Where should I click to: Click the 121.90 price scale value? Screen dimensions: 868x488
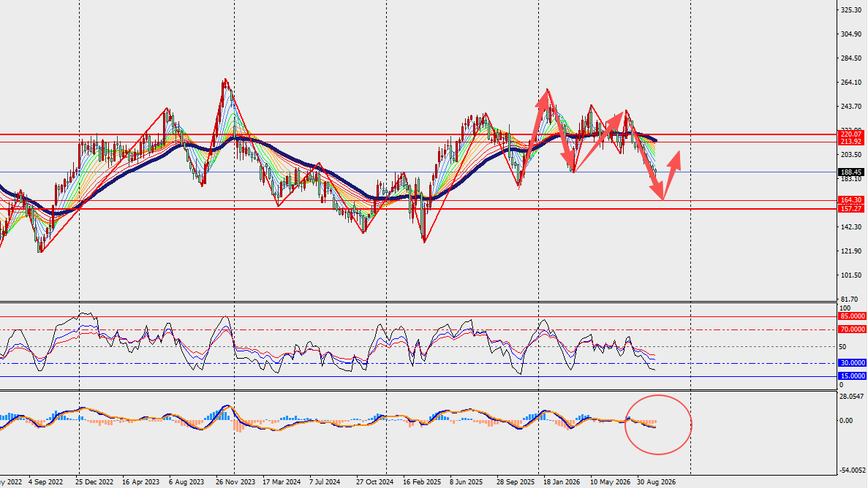[851, 251]
